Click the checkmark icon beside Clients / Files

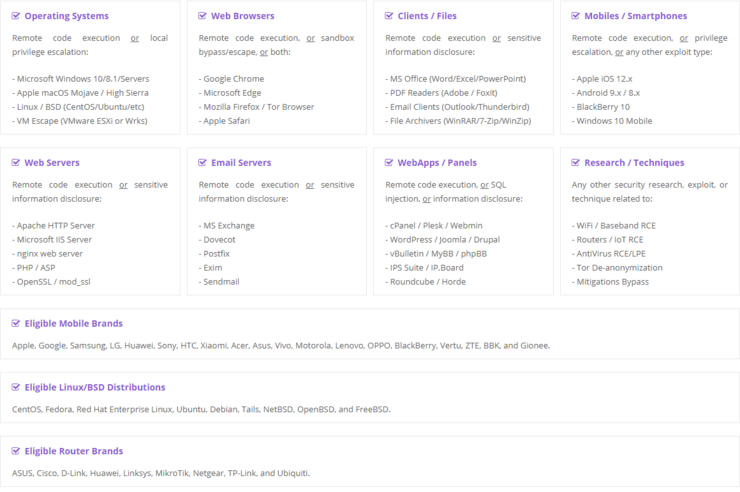click(390, 16)
